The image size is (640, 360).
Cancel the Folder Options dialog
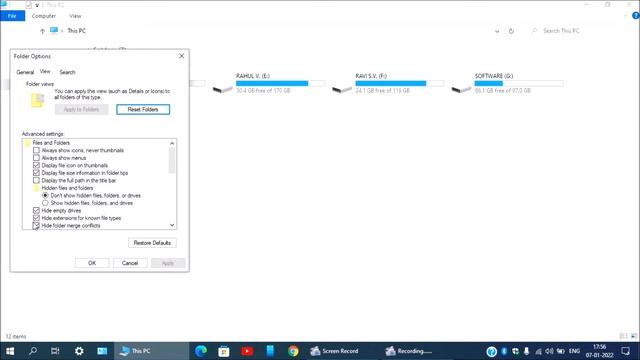click(x=130, y=263)
